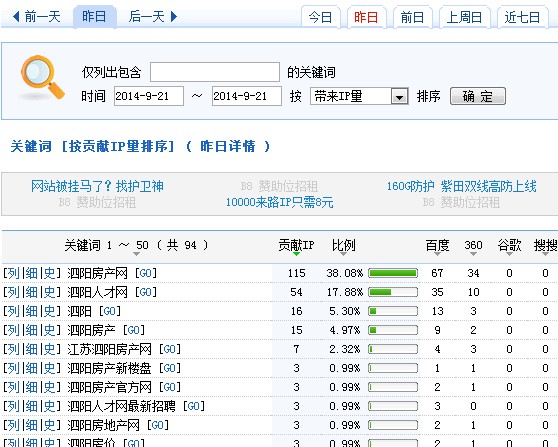Select the 百度 value 67
Viewport: 558px width, 447px height.
437,273
